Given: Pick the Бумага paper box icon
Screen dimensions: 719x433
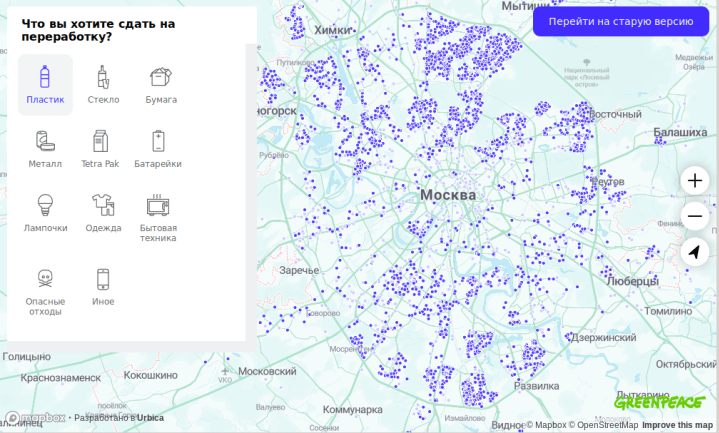Looking at the screenshot, I should (161, 85).
